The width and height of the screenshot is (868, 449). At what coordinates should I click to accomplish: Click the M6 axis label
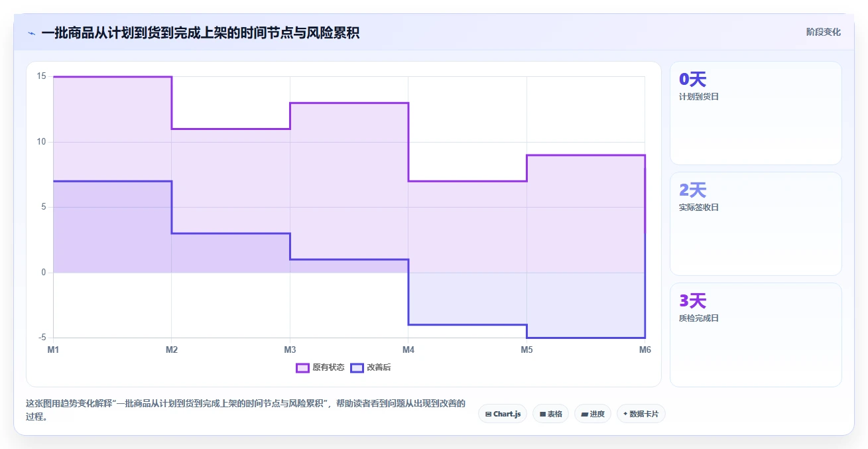click(x=645, y=350)
